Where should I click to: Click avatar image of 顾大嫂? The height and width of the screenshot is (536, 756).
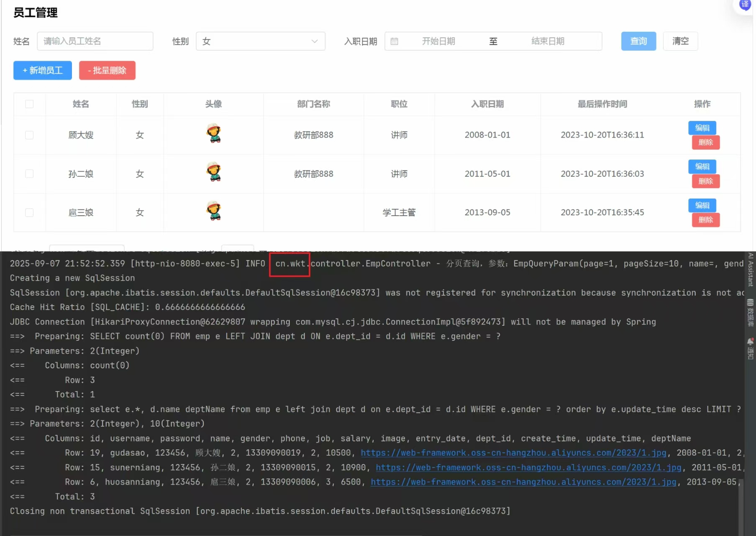pyautogui.click(x=214, y=134)
